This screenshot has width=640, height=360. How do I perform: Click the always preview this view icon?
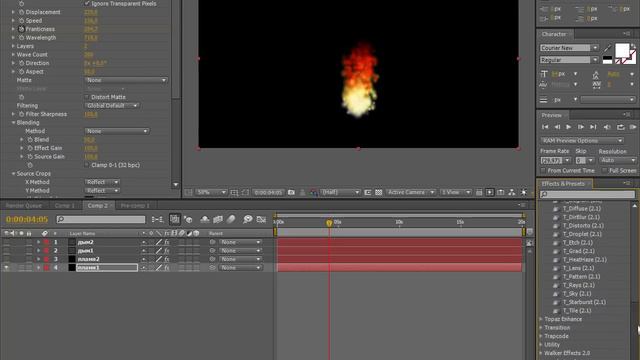(x=188, y=192)
